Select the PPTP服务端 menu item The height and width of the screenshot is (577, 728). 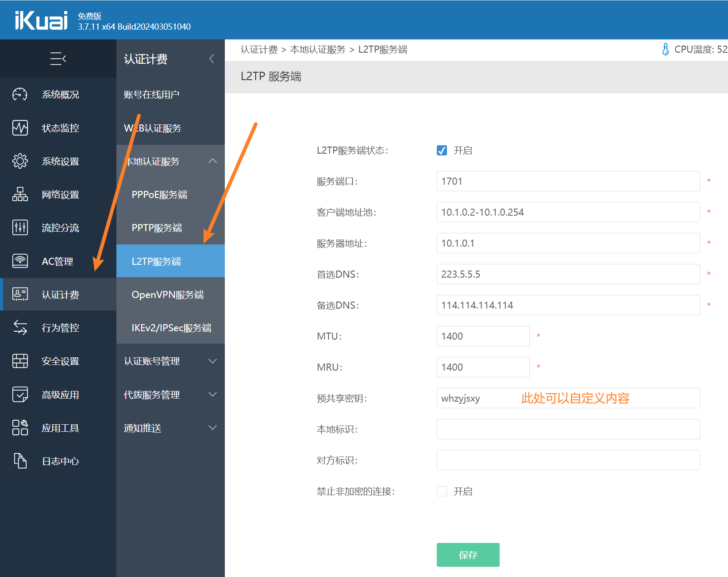(157, 228)
